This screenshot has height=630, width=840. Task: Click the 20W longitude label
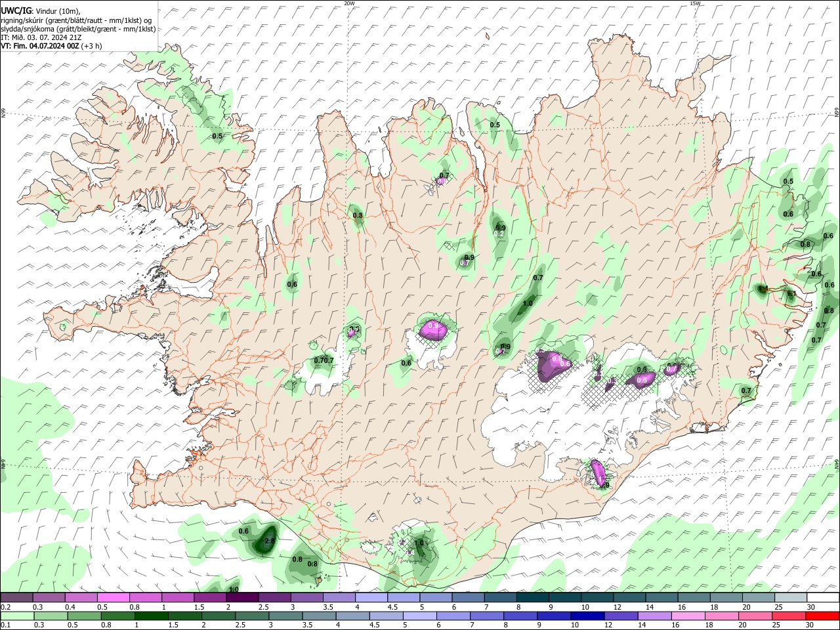pyautogui.click(x=350, y=3)
